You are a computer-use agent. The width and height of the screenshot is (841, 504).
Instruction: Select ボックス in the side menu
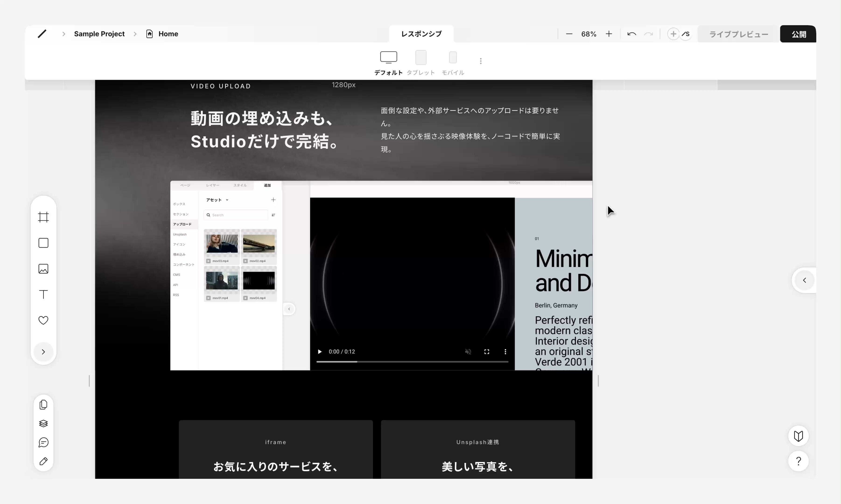click(179, 204)
